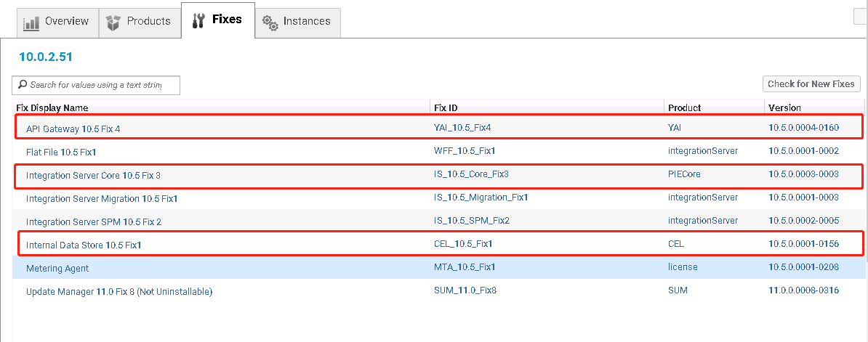Click the Overview bar chart icon
Image resolution: width=868 pixels, height=342 pixels.
click(x=31, y=23)
